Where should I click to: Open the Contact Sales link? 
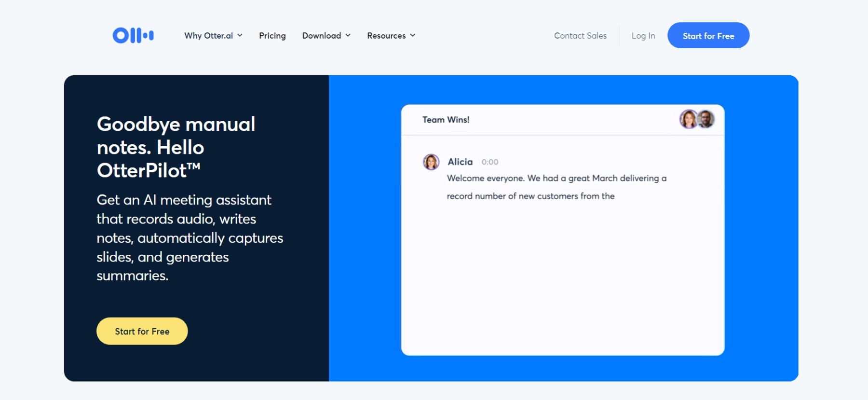(x=580, y=36)
